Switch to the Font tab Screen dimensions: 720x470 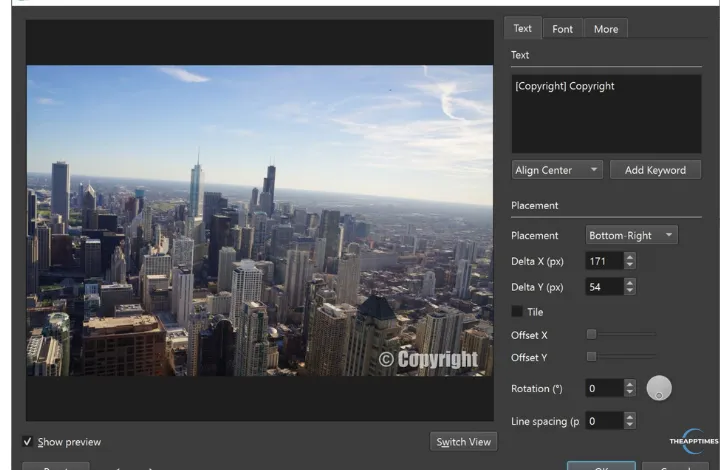tap(563, 29)
